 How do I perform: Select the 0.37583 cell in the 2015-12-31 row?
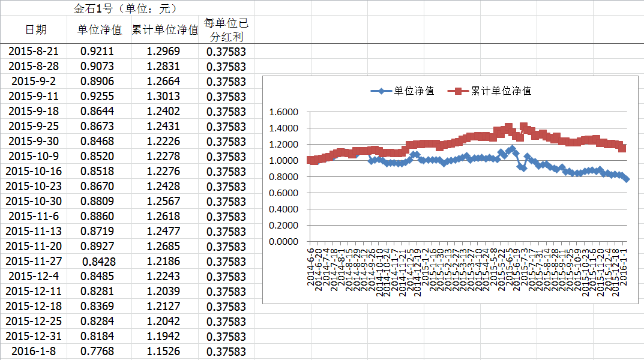tap(226, 337)
